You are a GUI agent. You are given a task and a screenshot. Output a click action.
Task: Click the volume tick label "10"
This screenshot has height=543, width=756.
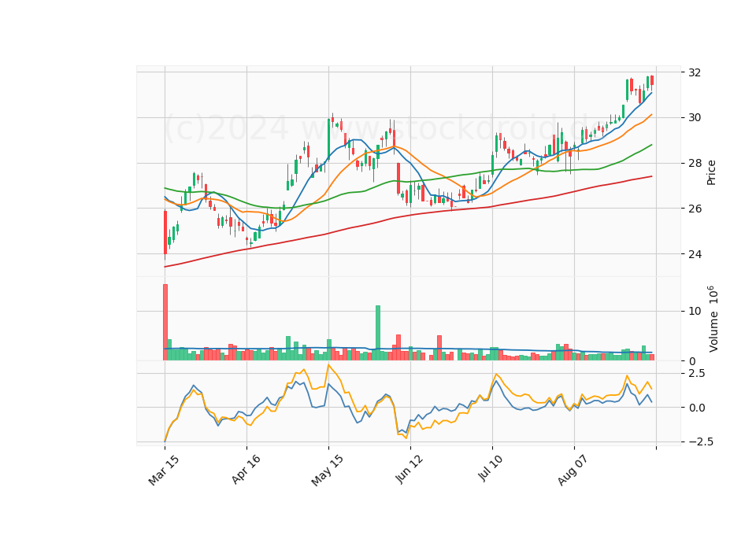[x=695, y=312]
